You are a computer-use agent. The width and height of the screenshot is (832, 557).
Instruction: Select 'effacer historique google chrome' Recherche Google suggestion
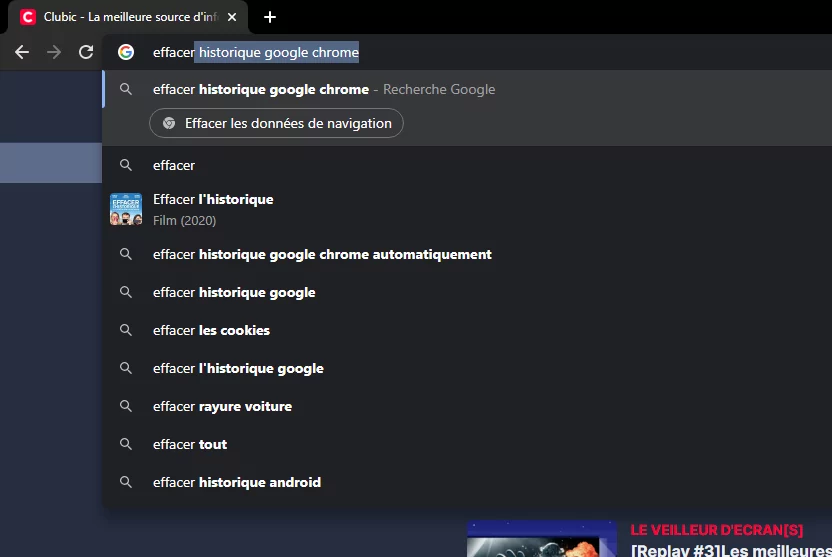tap(467, 89)
